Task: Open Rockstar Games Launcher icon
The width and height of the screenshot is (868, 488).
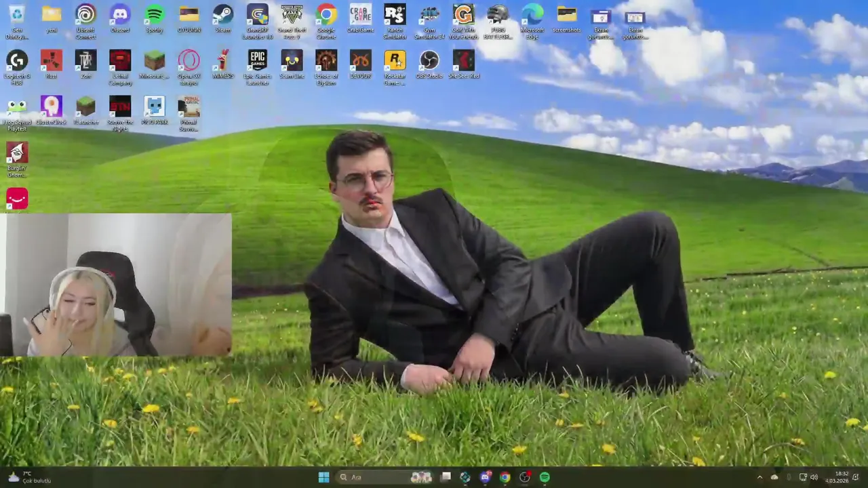Action: (x=395, y=68)
